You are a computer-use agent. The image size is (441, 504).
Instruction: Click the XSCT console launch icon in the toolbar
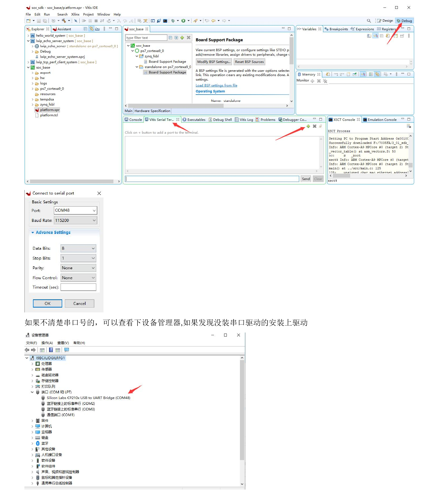[165, 21]
